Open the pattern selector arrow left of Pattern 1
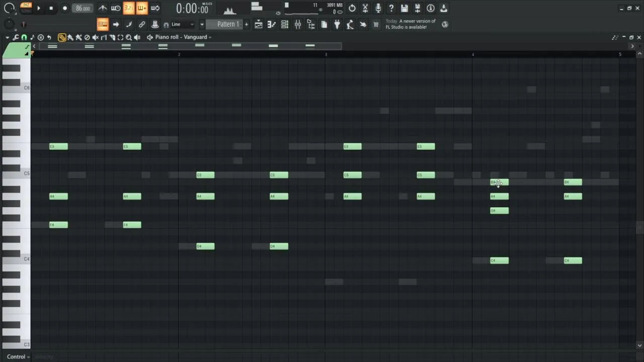Viewport: 644px width, 362px height. tap(202, 24)
